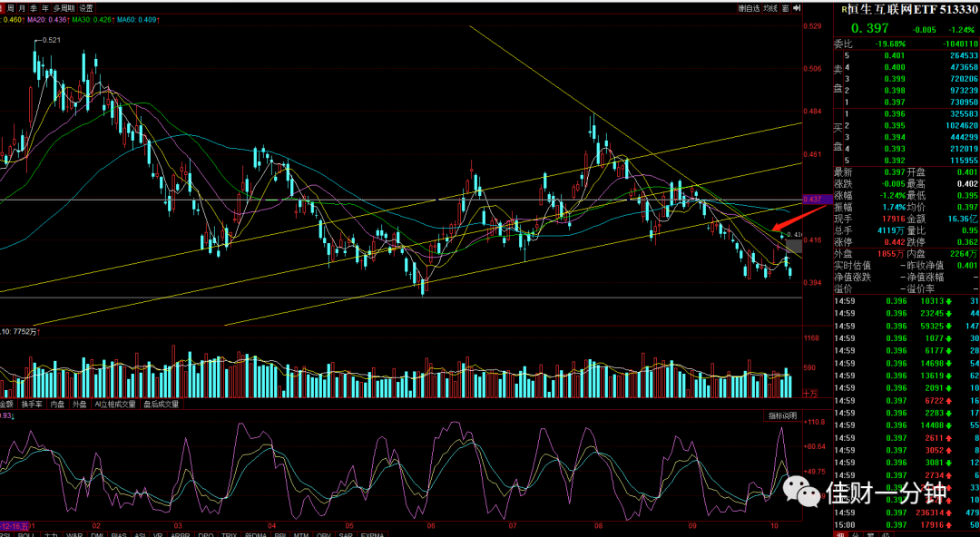Switch chart to 月 monthly period

tap(23, 8)
